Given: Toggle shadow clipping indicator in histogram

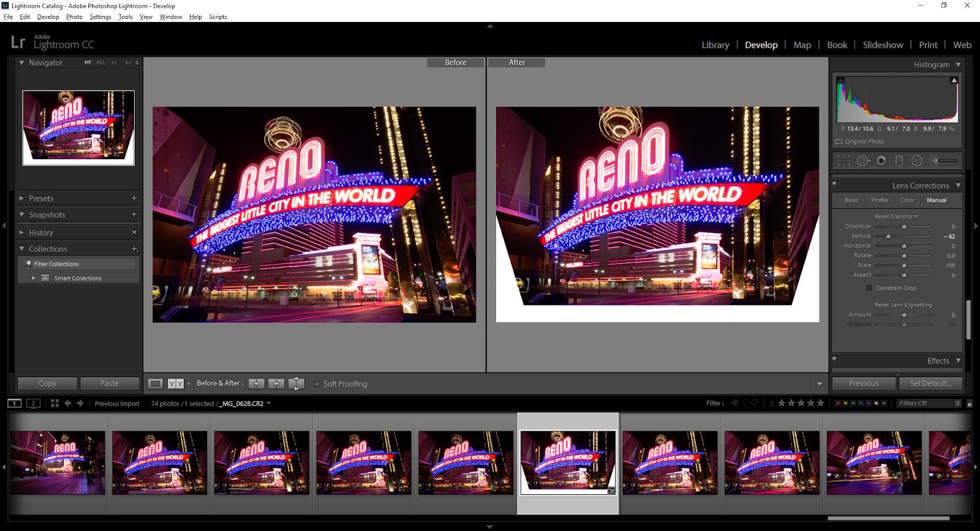Looking at the screenshot, I should point(840,80).
